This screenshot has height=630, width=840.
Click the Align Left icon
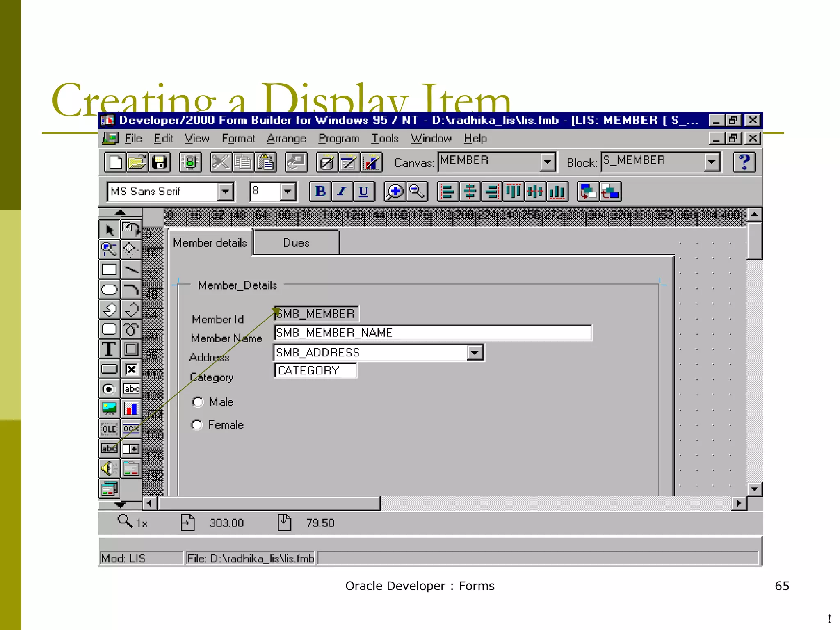448,192
